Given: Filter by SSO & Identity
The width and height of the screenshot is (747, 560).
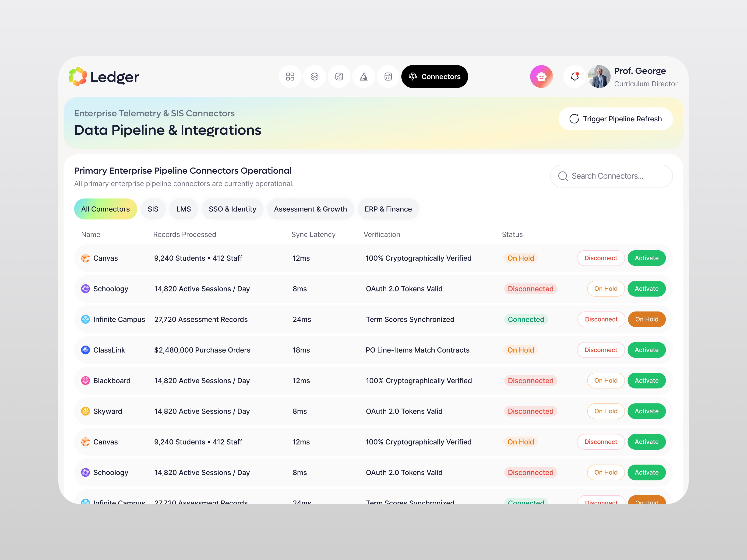Looking at the screenshot, I should click(x=232, y=209).
